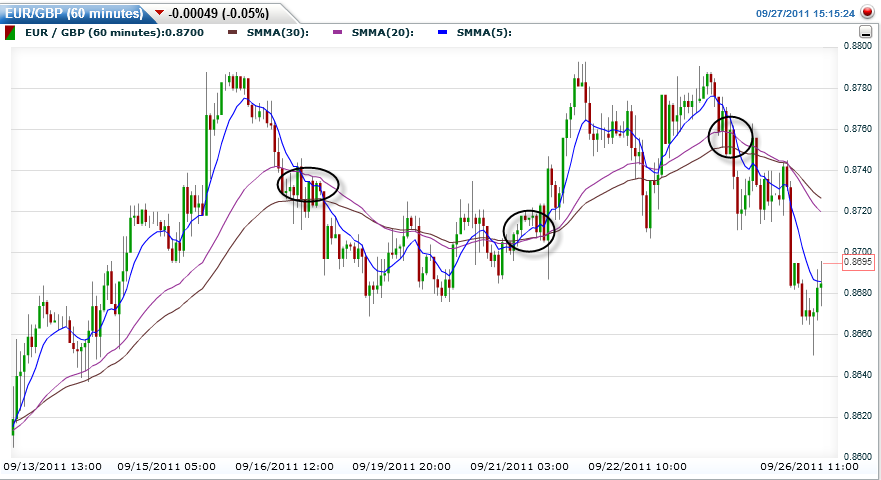Click the SMMA(30) legend label
881x480 pixels.
pos(278,33)
